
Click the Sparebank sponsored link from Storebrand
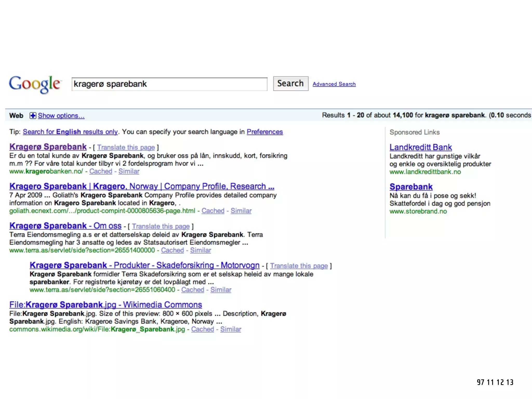[411, 187]
